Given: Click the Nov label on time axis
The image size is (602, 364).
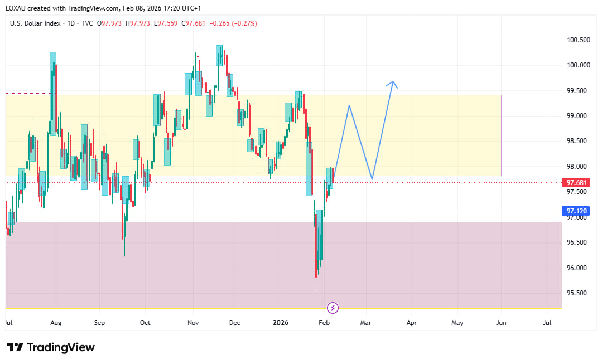Looking at the screenshot, I should point(193,323).
